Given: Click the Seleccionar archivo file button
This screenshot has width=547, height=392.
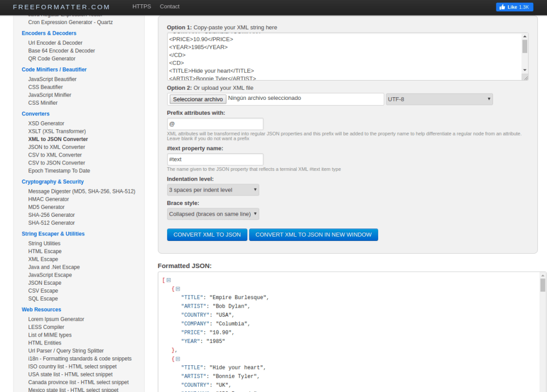Looking at the screenshot, I should click(x=198, y=99).
